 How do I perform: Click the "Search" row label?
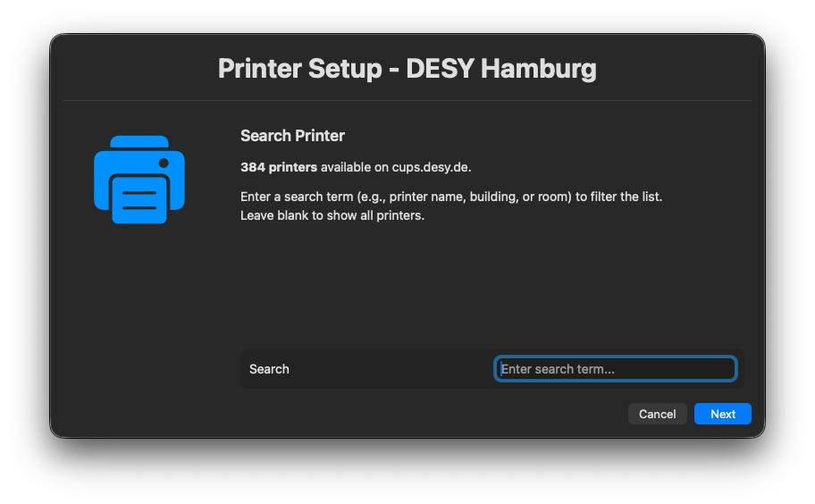(x=269, y=369)
